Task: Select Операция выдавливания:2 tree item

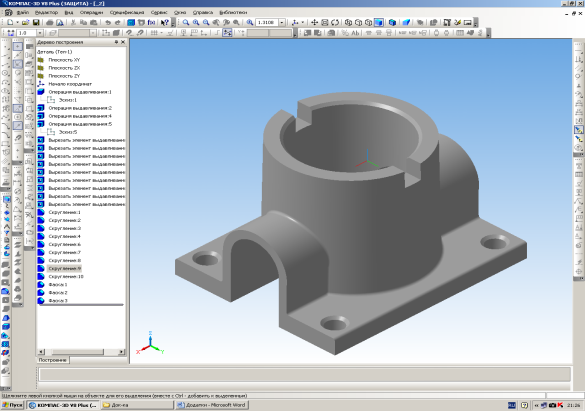Action: coord(80,108)
